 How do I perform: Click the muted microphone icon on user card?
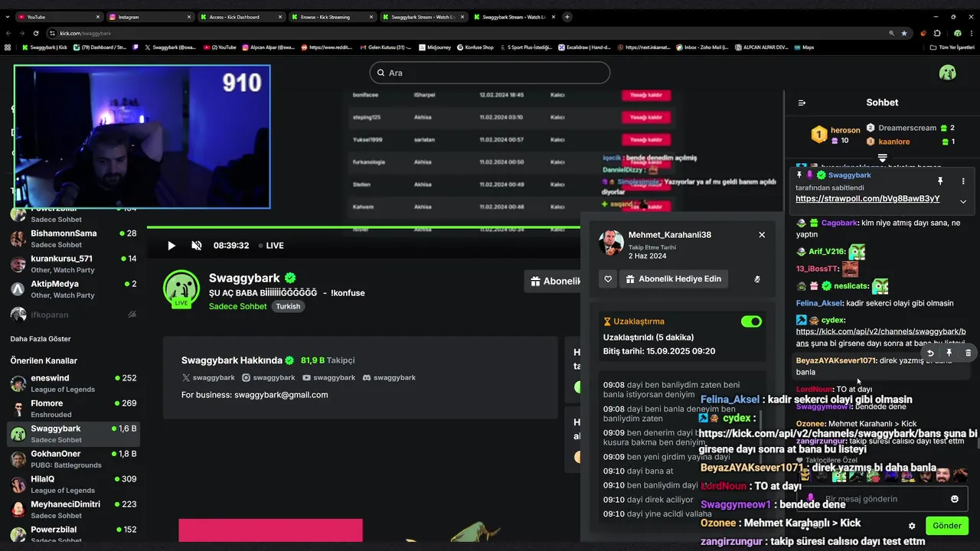click(757, 279)
